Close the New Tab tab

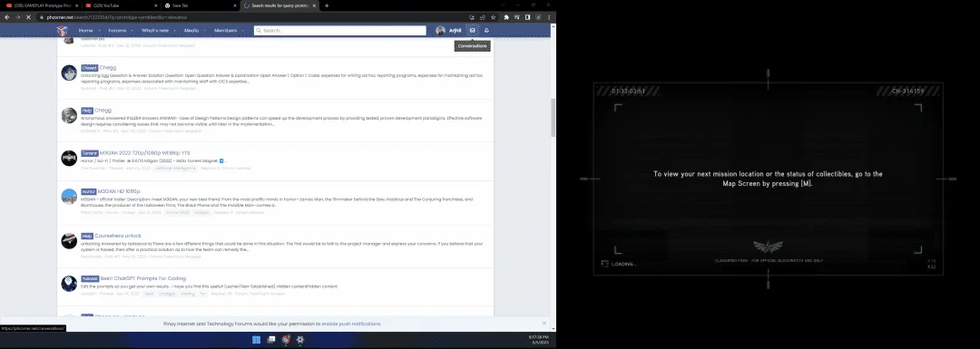(x=234, y=5)
